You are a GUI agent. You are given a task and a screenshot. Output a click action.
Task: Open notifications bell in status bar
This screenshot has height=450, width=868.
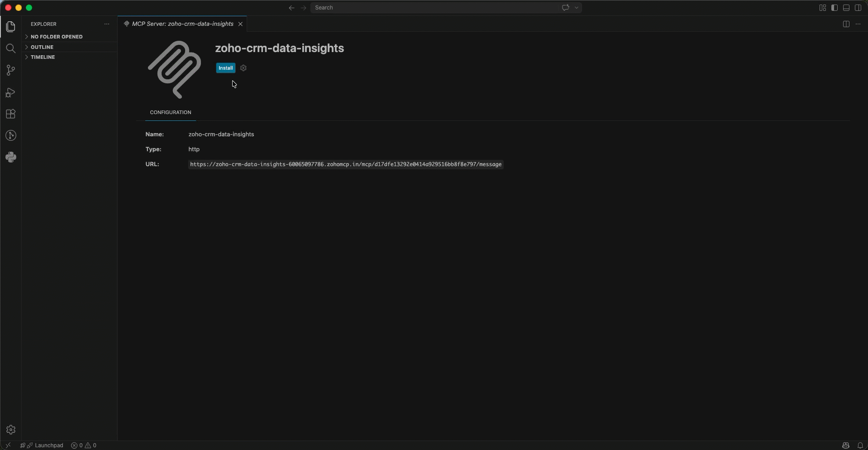860,445
